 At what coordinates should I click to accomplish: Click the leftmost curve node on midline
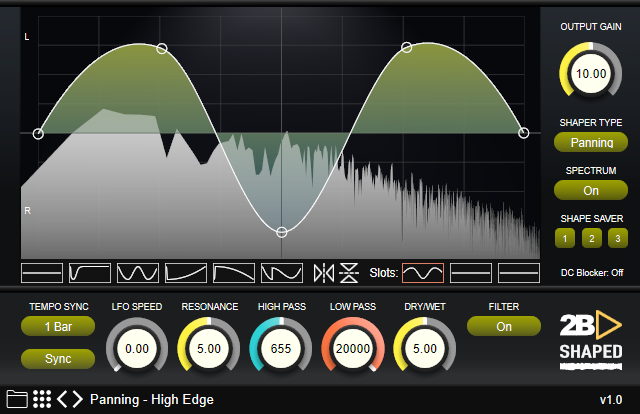pos(38,134)
